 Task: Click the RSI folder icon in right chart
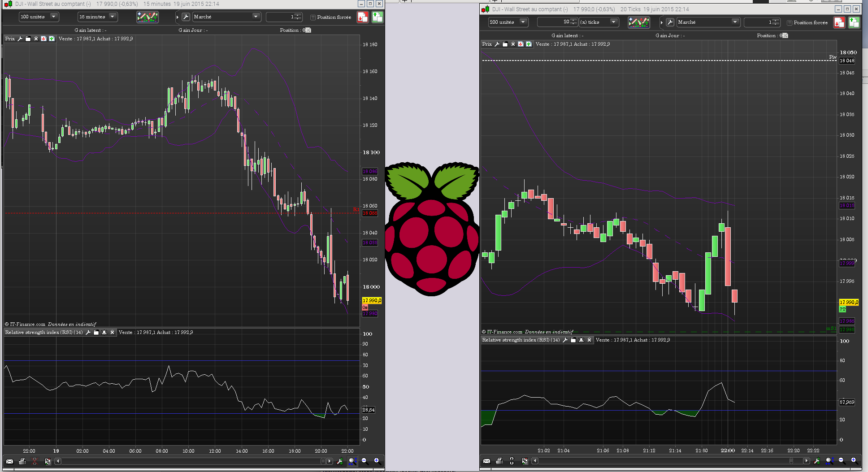pos(573,340)
